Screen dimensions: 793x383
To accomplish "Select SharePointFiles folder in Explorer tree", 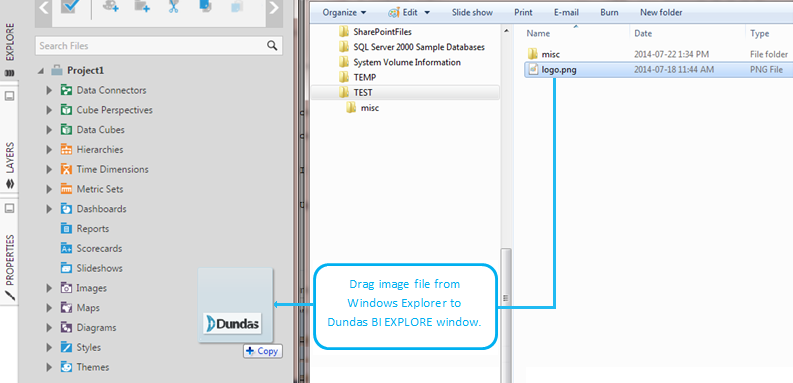I will 376,32.
